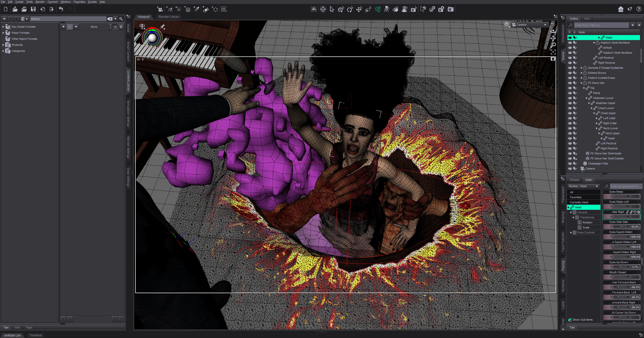
Task: Select the Currently Used filter
Action: click(584, 202)
